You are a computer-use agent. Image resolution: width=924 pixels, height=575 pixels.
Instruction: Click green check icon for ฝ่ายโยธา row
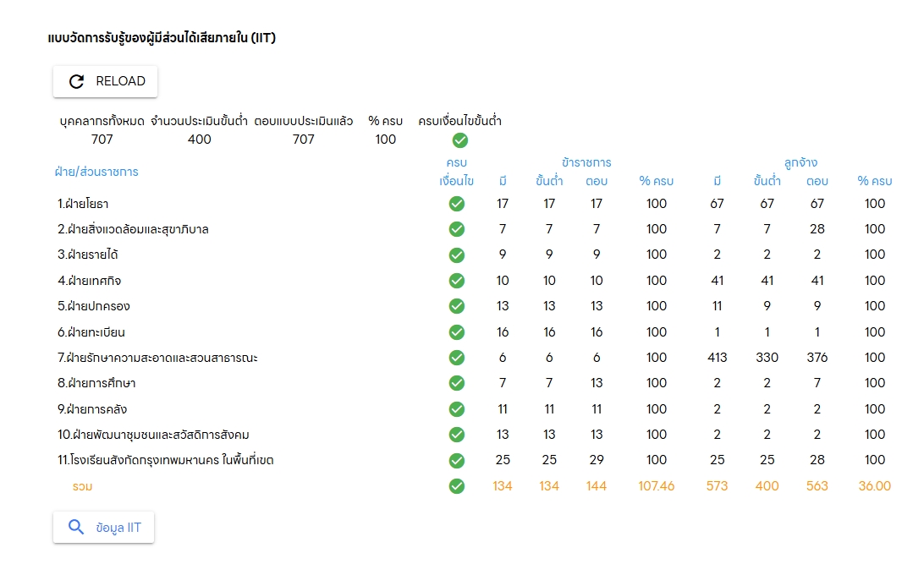pos(456,204)
